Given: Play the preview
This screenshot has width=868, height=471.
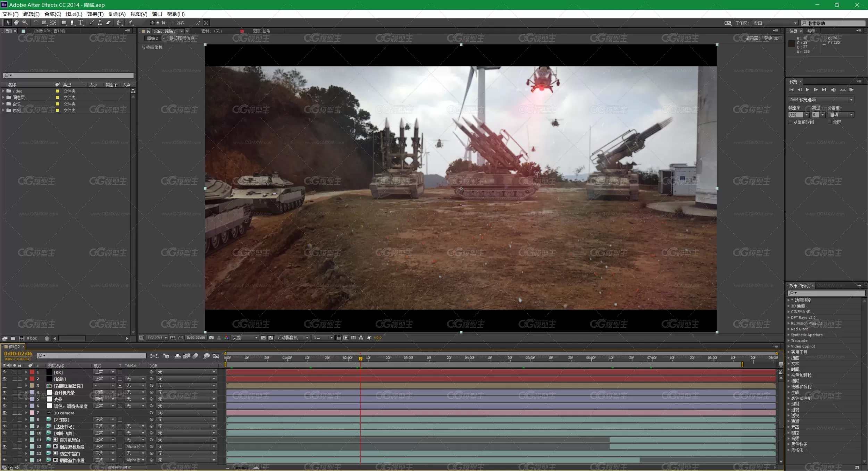Looking at the screenshot, I should (x=807, y=90).
